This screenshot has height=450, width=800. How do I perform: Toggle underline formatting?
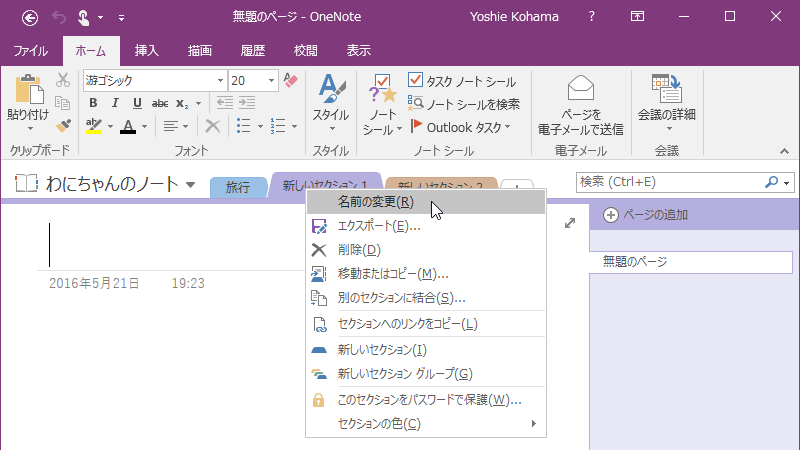tap(137, 103)
